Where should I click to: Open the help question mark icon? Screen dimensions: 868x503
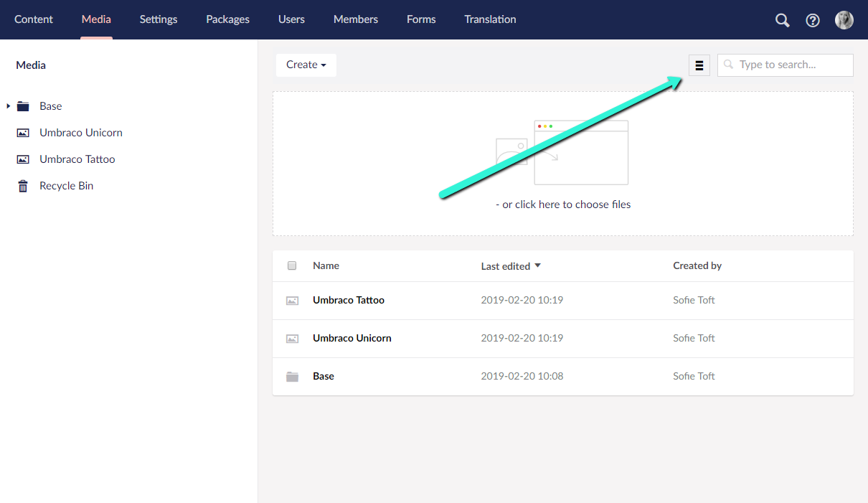click(813, 20)
